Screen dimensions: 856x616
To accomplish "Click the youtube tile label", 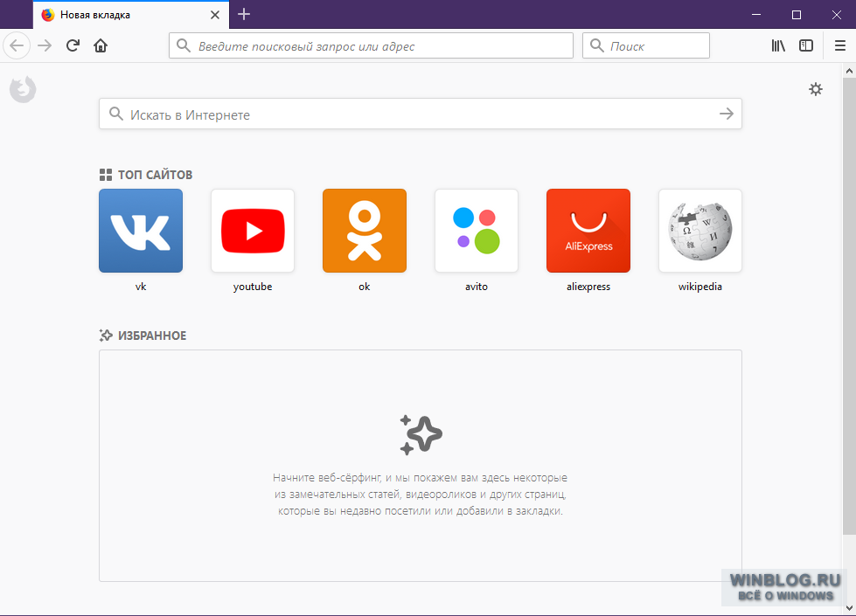I will [253, 287].
